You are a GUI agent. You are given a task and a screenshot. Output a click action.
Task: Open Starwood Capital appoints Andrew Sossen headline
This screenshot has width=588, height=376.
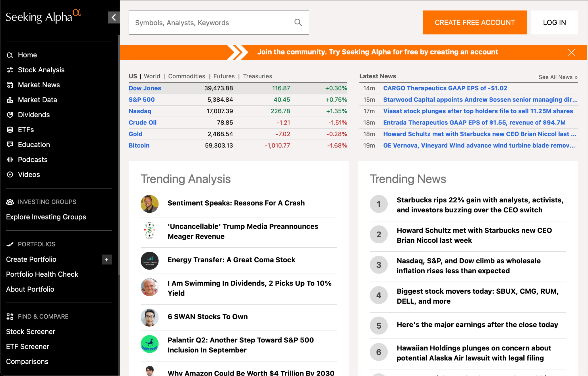[x=480, y=100]
